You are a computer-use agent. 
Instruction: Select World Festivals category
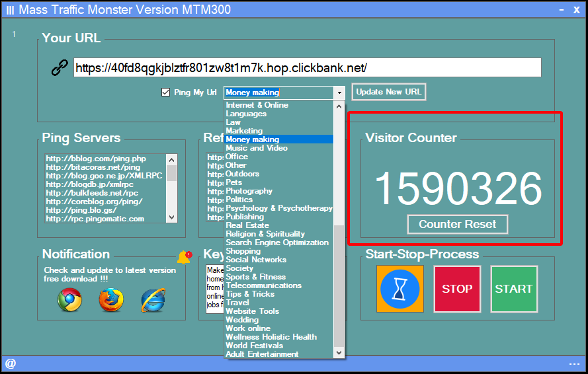click(x=278, y=346)
